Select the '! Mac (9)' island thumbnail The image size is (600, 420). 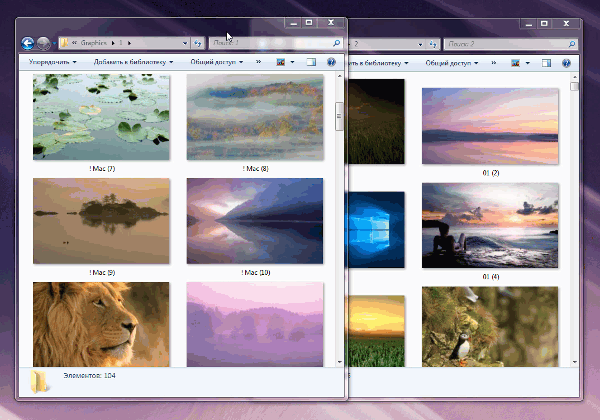(x=101, y=221)
